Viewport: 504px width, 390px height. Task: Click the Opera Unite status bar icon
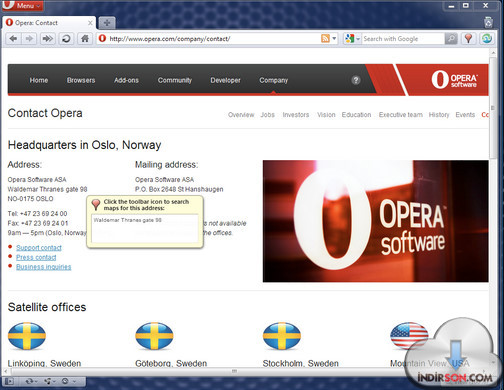tap(48, 381)
